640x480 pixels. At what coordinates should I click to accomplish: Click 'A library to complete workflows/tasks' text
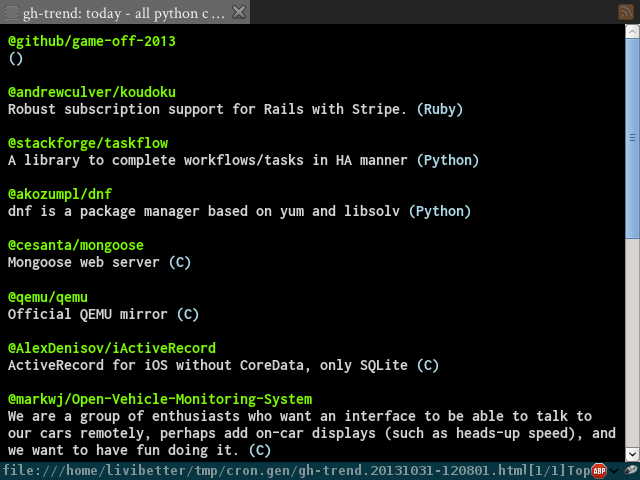click(x=156, y=160)
